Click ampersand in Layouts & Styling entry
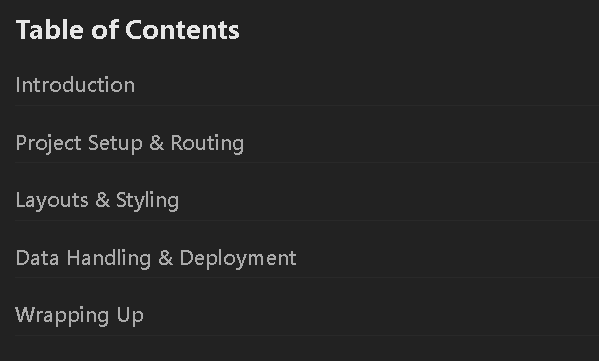 click(102, 200)
